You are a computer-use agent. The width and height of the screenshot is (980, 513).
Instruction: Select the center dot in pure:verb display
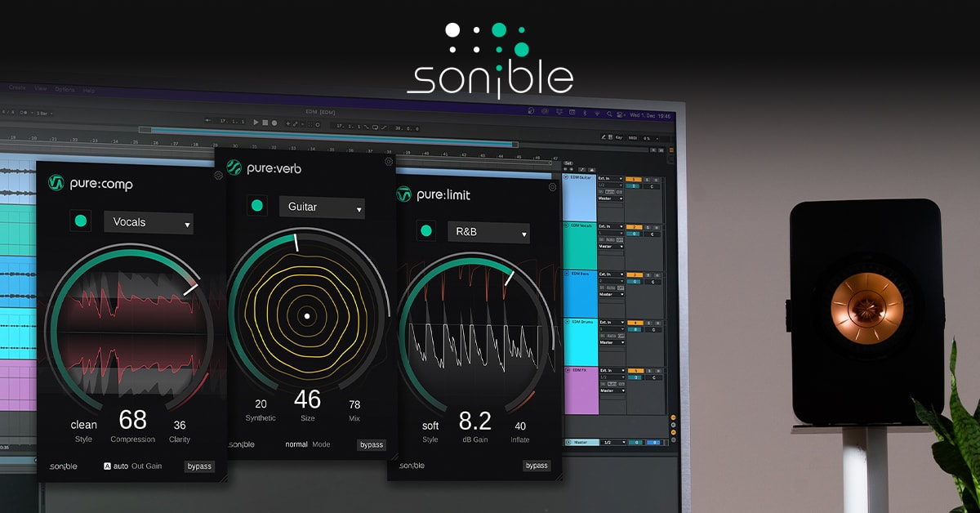306,315
